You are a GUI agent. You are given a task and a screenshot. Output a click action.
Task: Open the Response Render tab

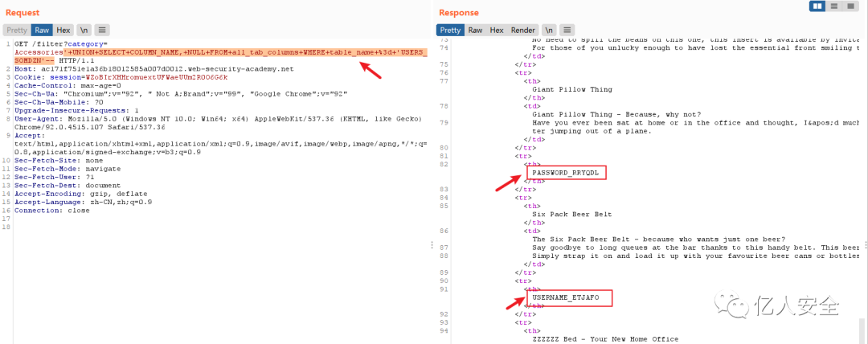coord(522,30)
